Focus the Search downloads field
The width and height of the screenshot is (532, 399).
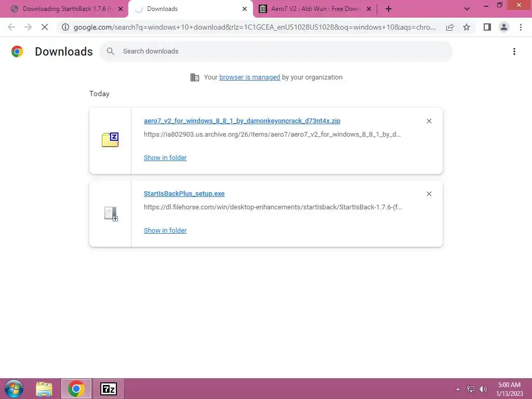[x=275, y=51]
